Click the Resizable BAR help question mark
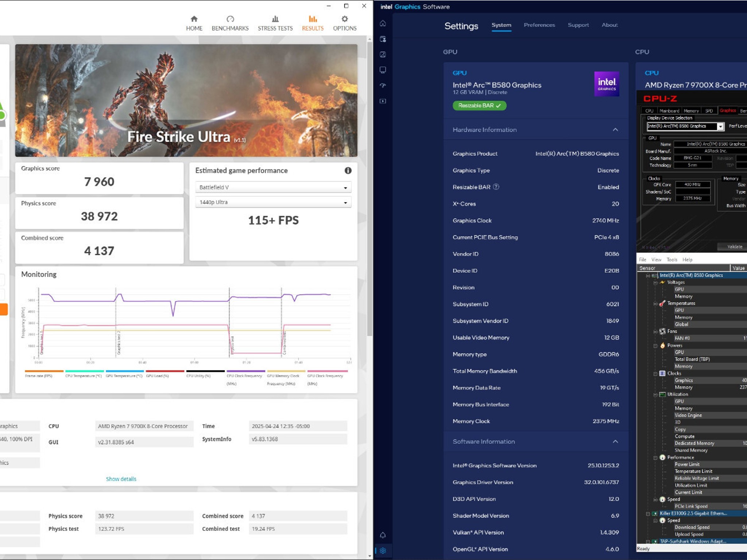The image size is (747, 560). click(496, 187)
